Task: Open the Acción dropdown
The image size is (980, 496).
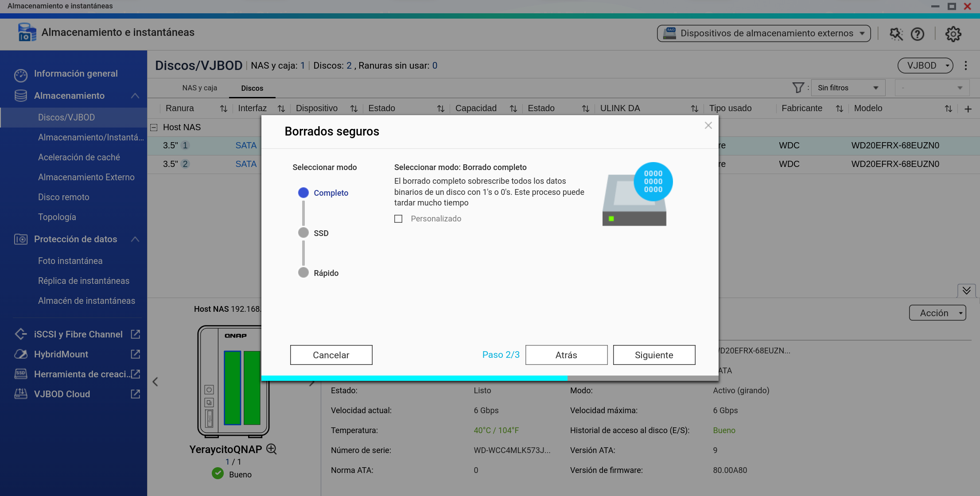Action: point(937,313)
